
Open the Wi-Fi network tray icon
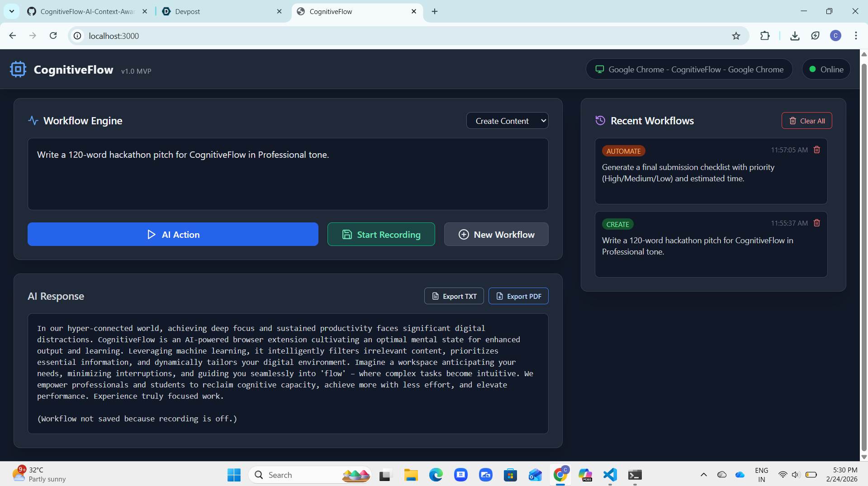[783, 475]
